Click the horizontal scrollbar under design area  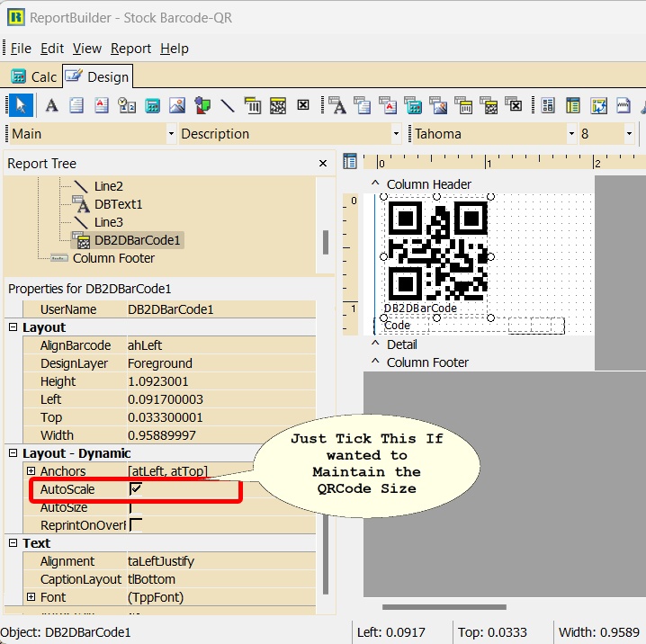(444, 607)
